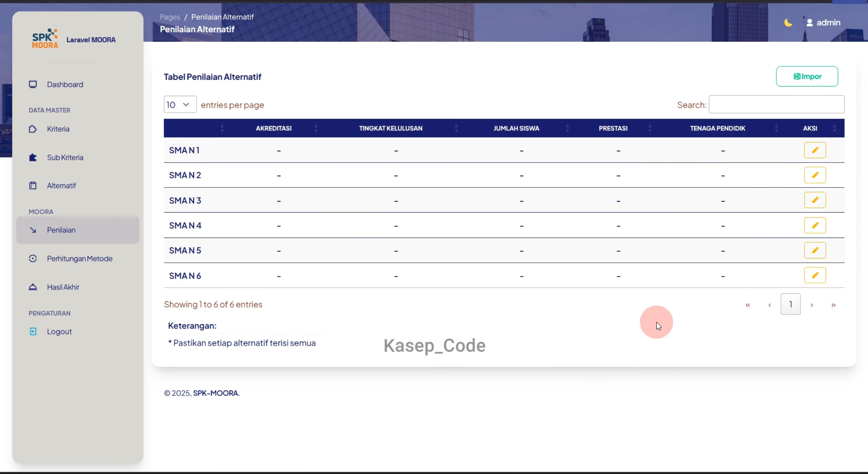Open the Hasil Akhir menu item
This screenshot has width=868, height=474.
(78, 287)
